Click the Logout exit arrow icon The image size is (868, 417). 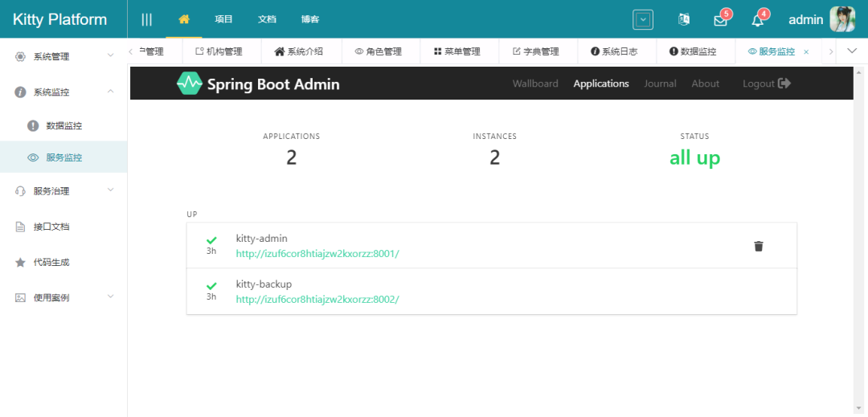click(784, 84)
